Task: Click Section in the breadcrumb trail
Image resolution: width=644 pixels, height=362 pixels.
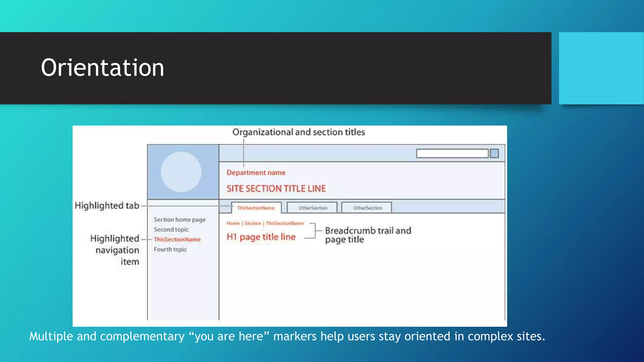Action: pyautogui.click(x=253, y=223)
